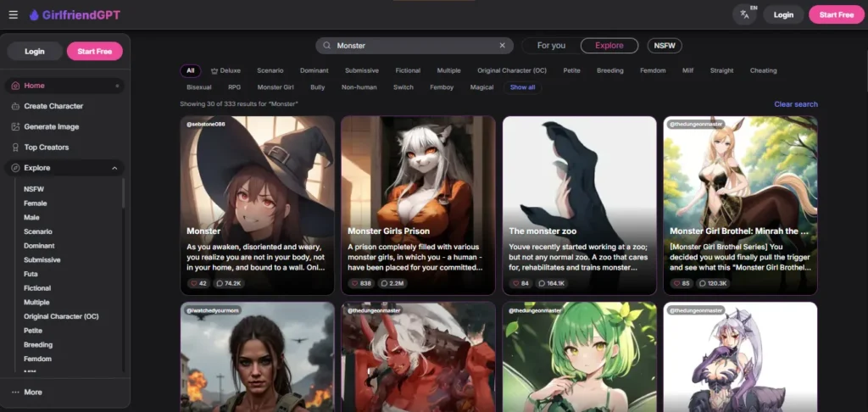
Task: Like the Monster card heart icon
Action: (194, 283)
